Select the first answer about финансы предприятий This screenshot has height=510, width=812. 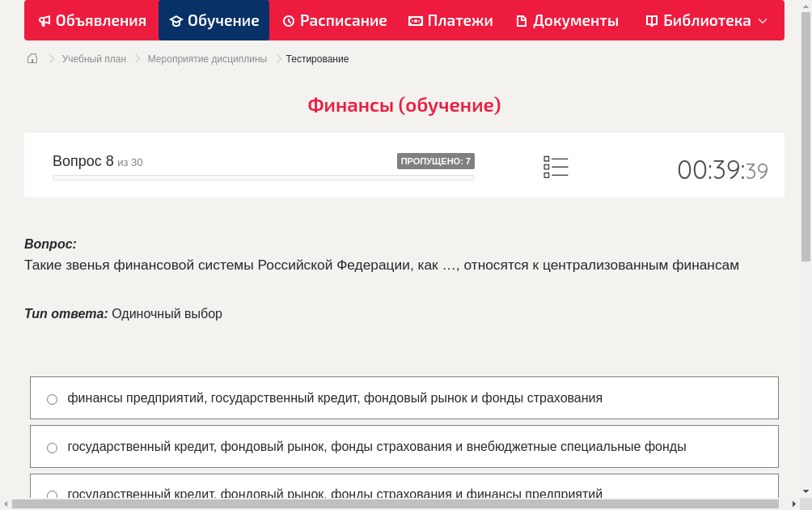point(52,398)
